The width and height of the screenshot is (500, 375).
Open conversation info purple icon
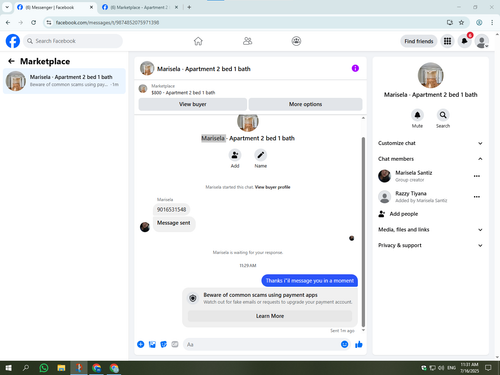pos(355,68)
